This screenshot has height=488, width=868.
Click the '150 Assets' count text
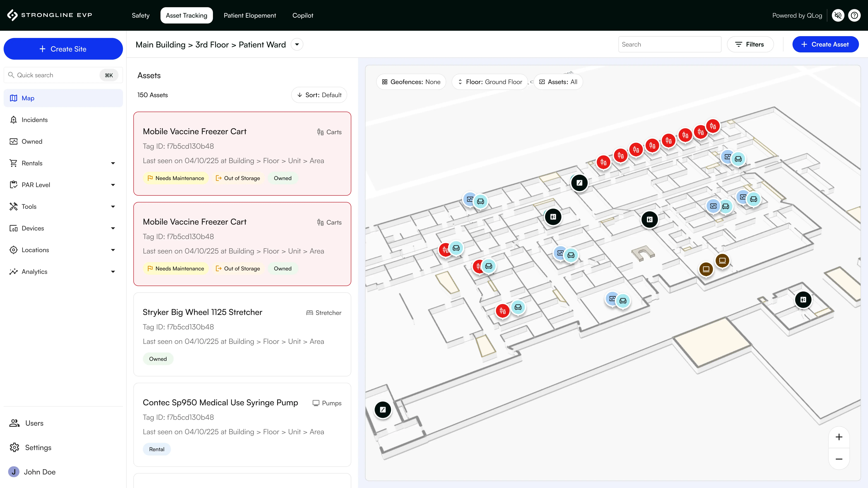pos(152,95)
